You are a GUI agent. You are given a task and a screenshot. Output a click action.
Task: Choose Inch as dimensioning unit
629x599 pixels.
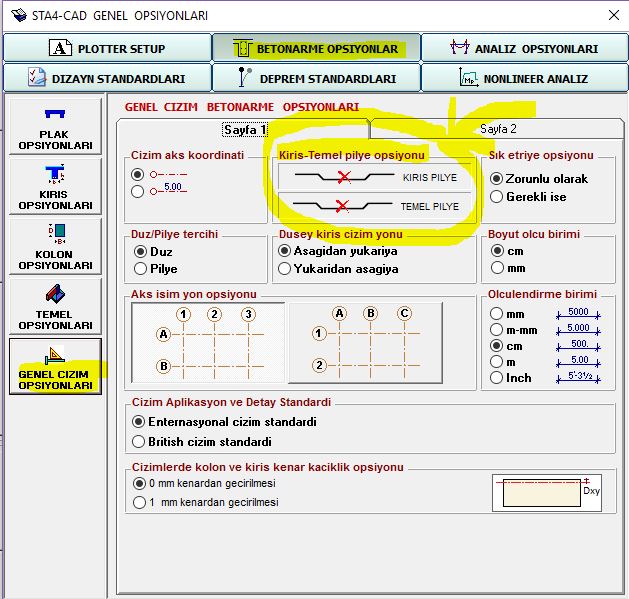point(497,378)
